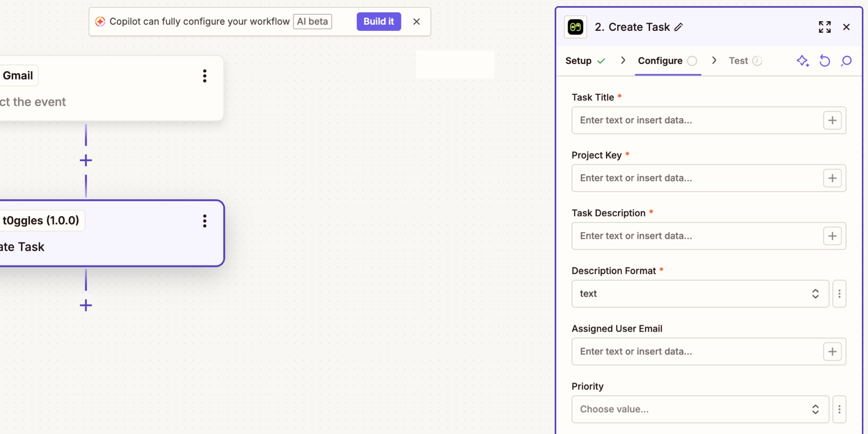
Task: Click the t0ggles app icon beside '2. Create Task'
Action: pyautogui.click(x=575, y=27)
